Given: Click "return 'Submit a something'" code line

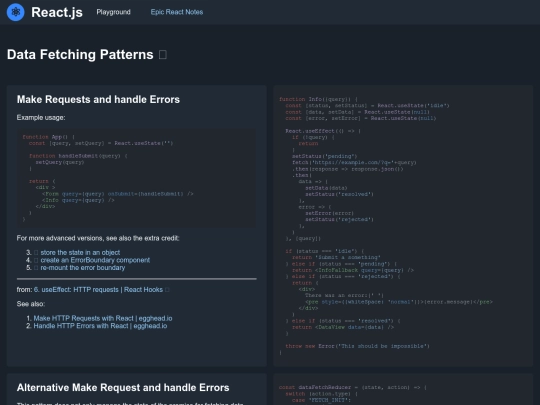Looking at the screenshot, I should [x=336, y=257].
